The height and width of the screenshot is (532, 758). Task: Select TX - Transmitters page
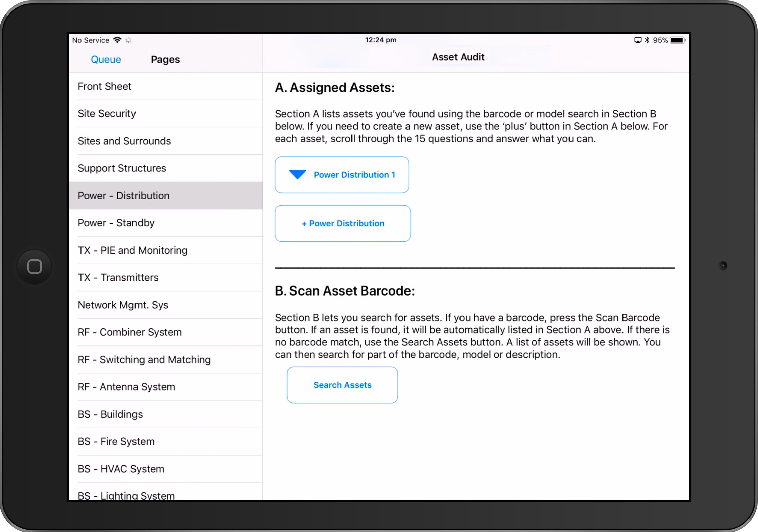tap(166, 277)
